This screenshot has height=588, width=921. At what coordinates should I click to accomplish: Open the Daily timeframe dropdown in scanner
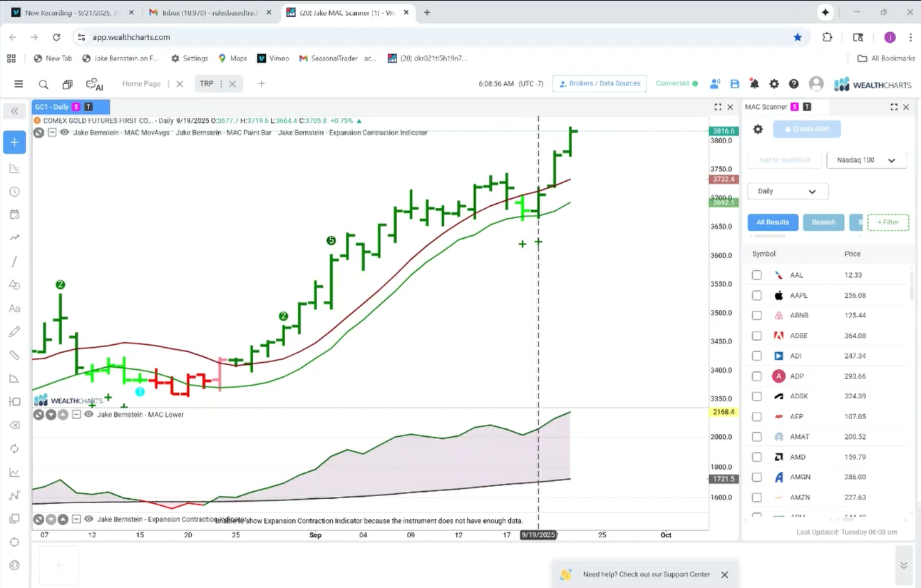coord(788,191)
